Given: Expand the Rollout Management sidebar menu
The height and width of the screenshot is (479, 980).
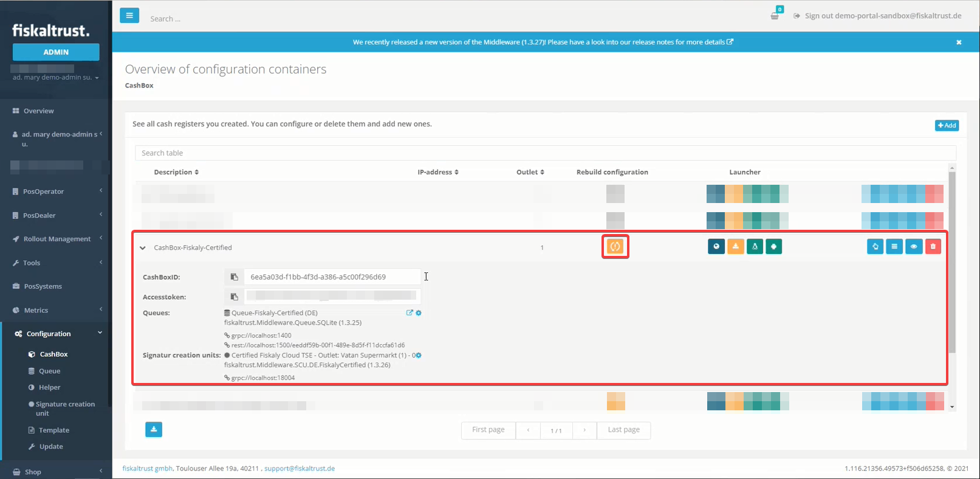Looking at the screenshot, I should click(x=56, y=239).
